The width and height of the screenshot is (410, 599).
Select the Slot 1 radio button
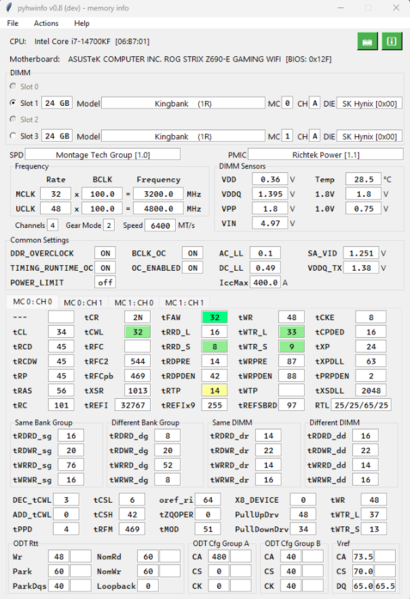click(13, 103)
